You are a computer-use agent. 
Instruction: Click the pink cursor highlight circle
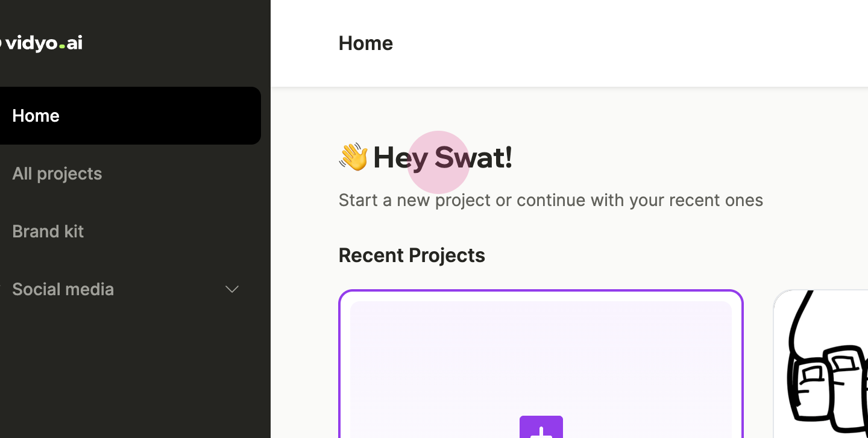(438, 162)
